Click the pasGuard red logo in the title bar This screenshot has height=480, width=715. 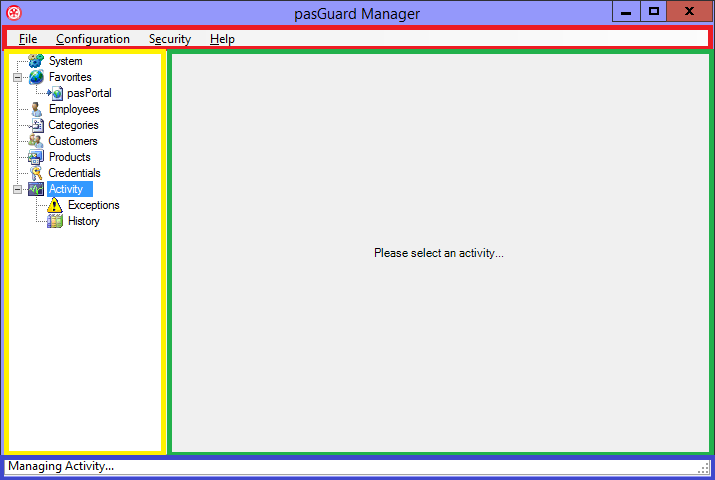pyautogui.click(x=14, y=13)
